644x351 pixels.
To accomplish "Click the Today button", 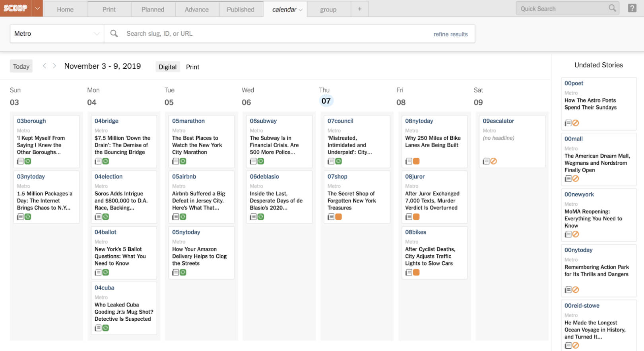I will click(x=21, y=66).
